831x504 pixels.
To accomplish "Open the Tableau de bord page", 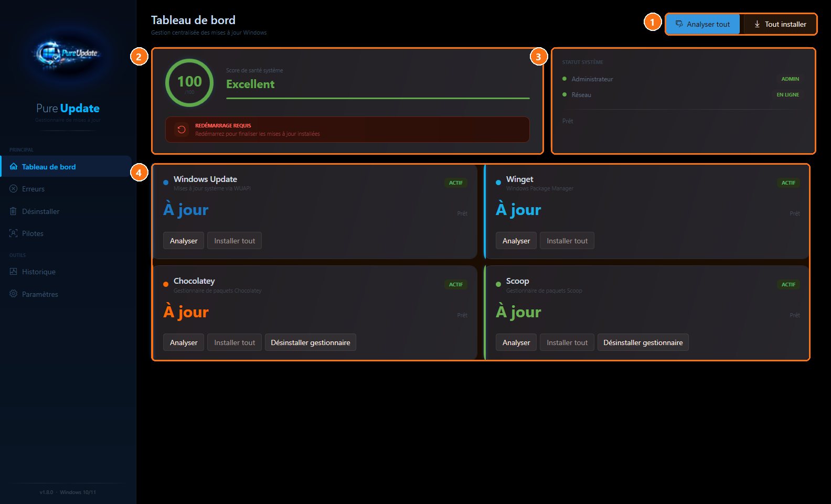I will click(66, 167).
